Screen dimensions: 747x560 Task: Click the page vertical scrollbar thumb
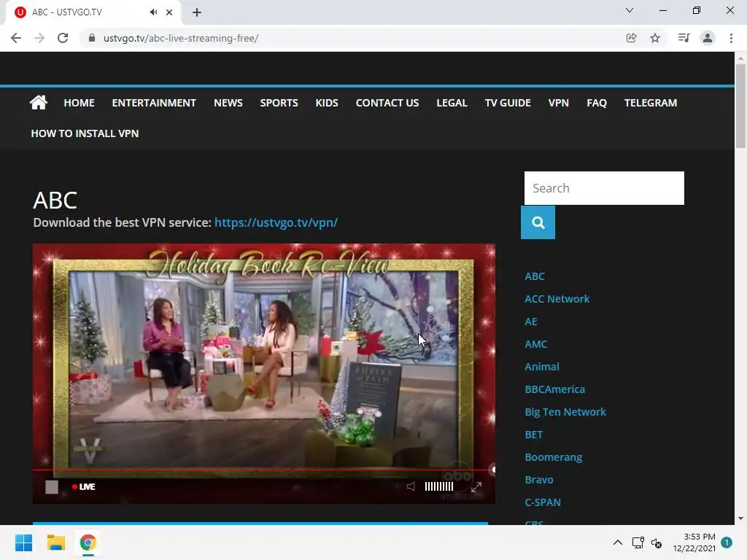[740, 106]
